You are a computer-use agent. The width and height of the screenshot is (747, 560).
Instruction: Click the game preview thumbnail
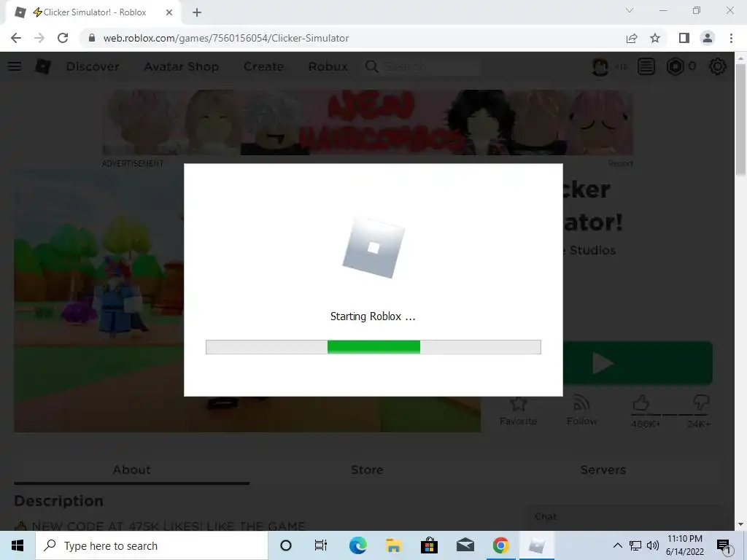point(98,301)
